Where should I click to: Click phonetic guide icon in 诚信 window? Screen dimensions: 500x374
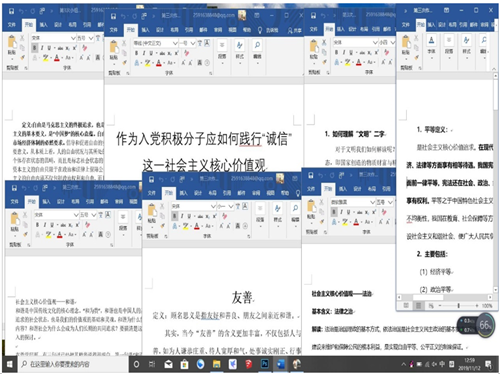coord(200,43)
